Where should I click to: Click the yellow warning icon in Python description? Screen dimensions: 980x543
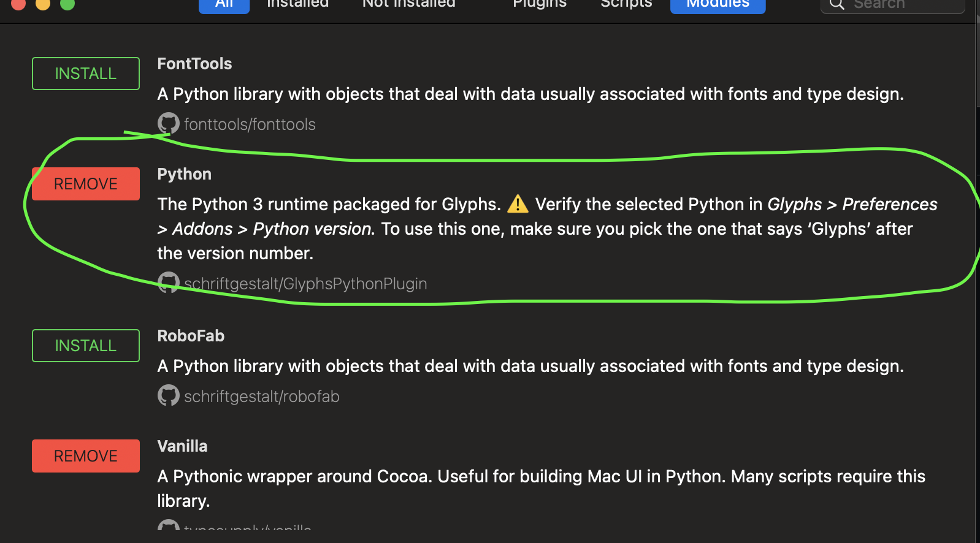[518, 203]
